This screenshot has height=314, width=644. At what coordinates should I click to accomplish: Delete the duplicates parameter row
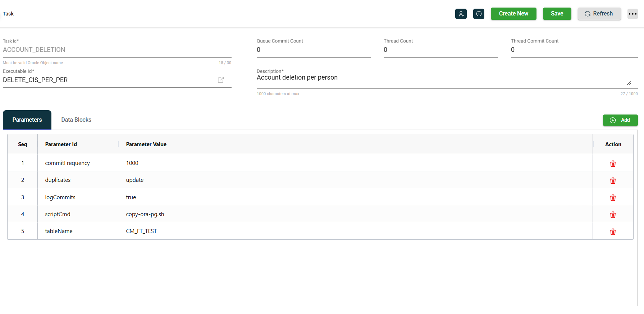coord(613,181)
